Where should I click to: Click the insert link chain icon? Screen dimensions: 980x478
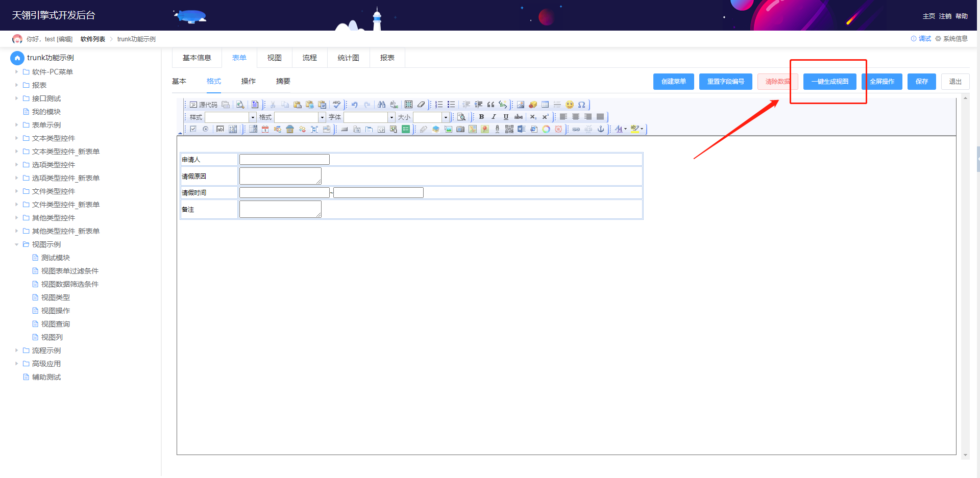tap(576, 129)
